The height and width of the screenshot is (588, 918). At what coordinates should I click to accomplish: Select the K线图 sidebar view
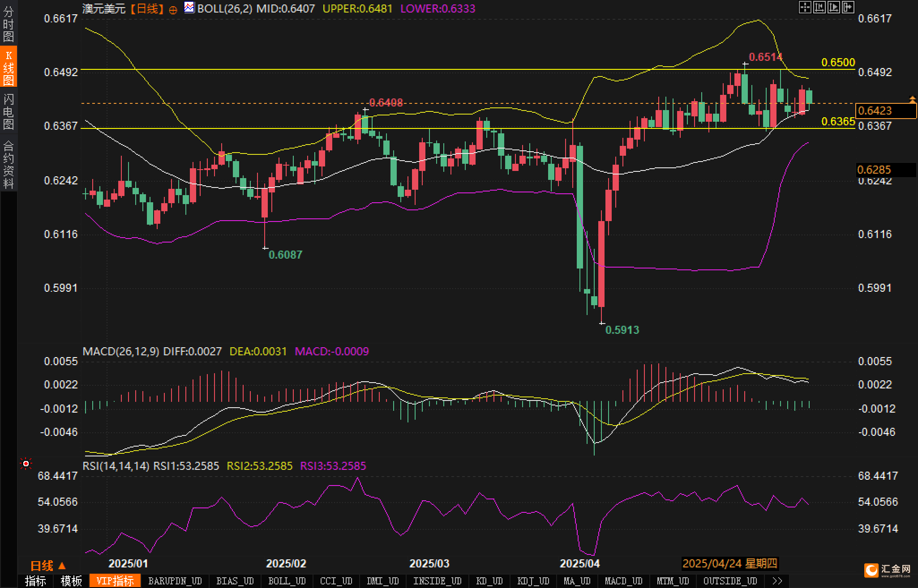tap(8, 67)
